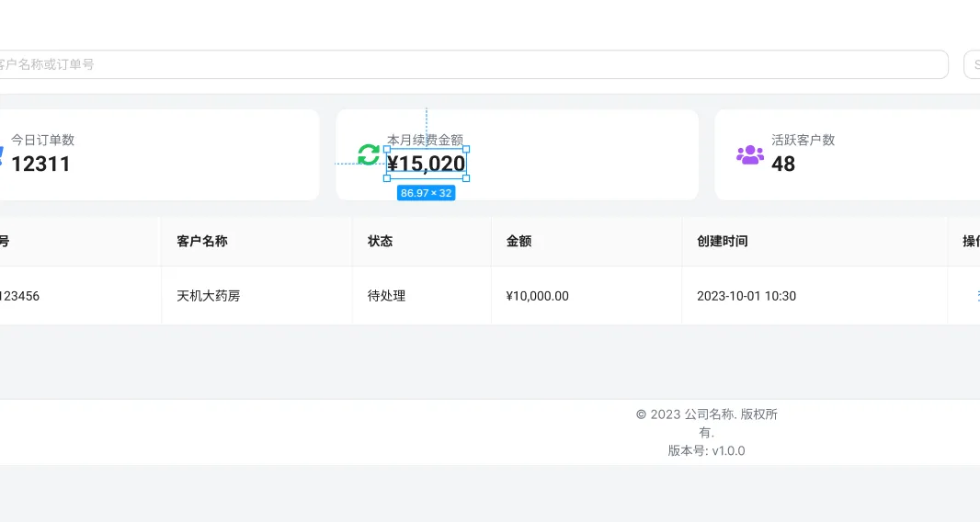The height and width of the screenshot is (522, 980).
Task: Click the blue icon beside 今日订单数
Action: pyautogui.click(x=2, y=155)
